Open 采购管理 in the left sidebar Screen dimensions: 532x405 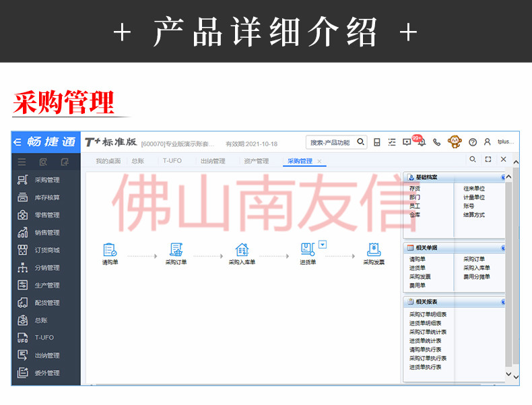point(38,180)
